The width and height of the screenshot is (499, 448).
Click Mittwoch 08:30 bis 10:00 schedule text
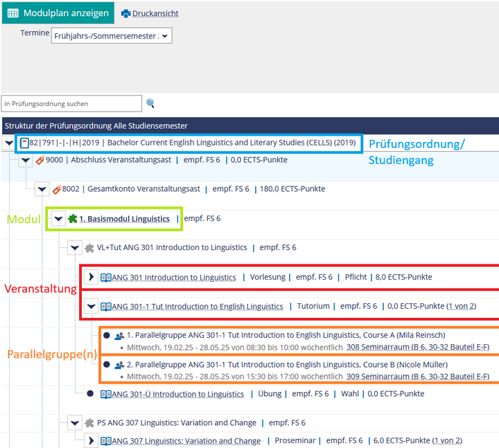tap(235, 347)
